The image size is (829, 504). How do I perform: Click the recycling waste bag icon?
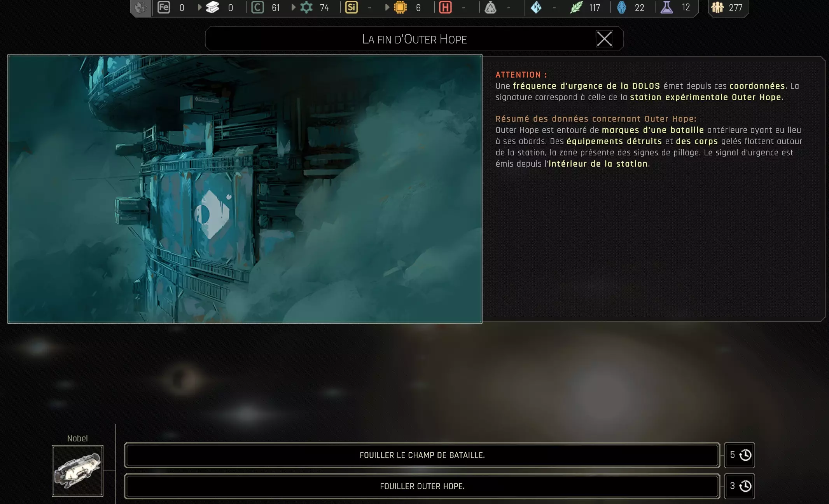click(490, 7)
